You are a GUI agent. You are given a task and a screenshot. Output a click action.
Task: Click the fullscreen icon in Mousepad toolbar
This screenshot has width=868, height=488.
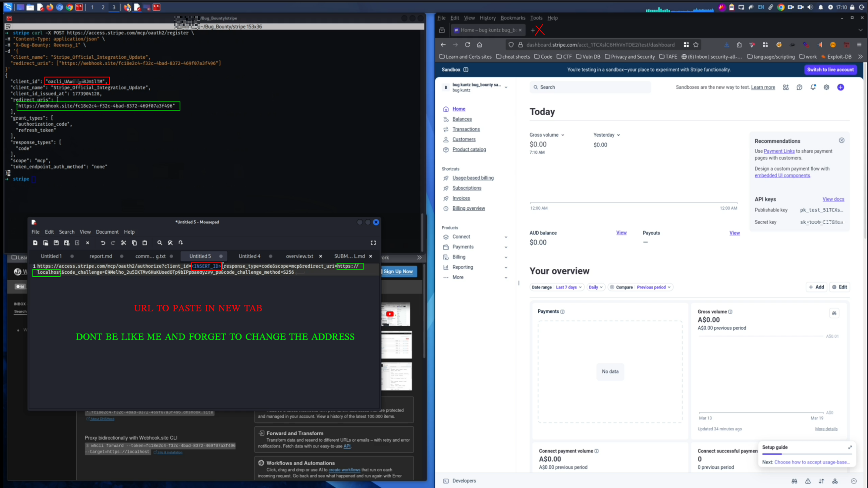click(373, 243)
